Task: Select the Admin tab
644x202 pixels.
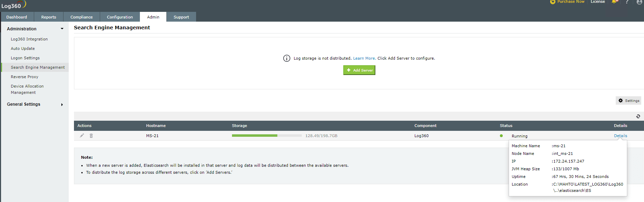Action: tap(153, 17)
